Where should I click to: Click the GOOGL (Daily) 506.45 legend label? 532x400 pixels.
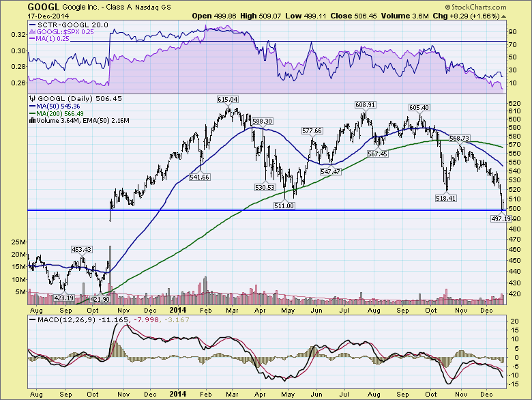tap(80, 99)
